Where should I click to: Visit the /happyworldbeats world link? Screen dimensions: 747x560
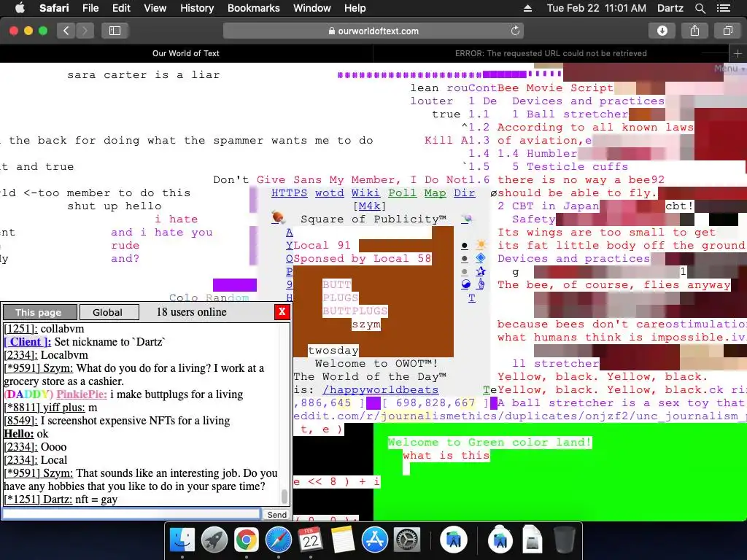point(380,389)
